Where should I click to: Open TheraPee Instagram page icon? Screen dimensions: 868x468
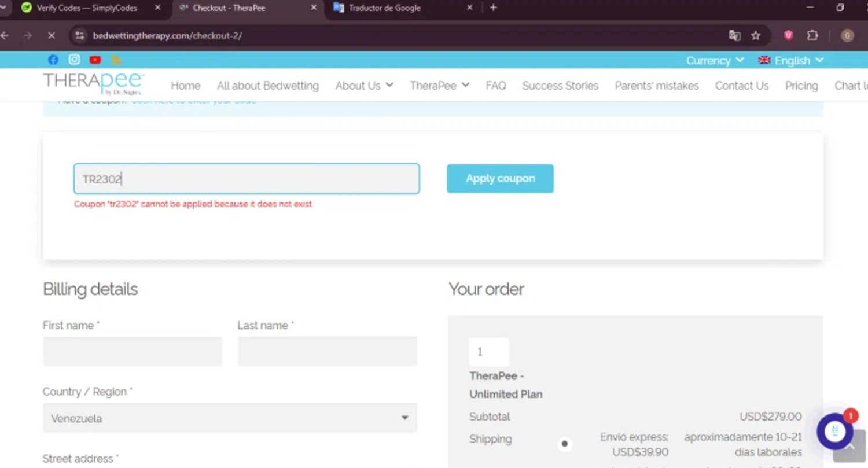tap(74, 60)
